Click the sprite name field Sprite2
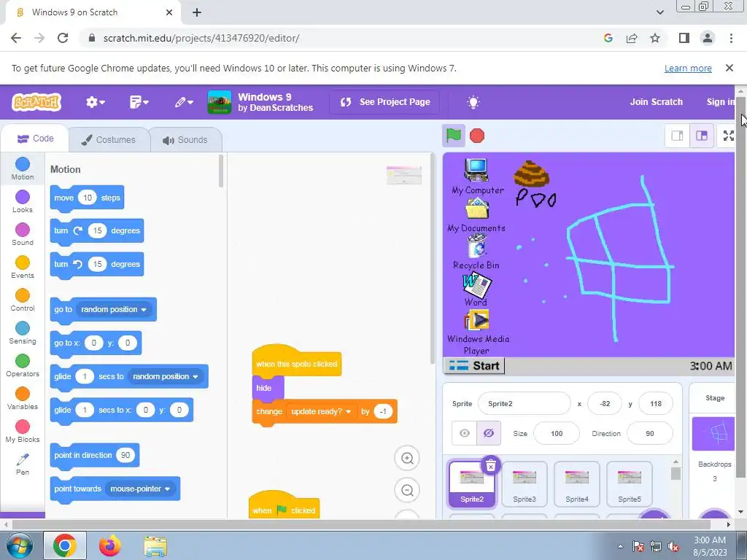The width and height of the screenshot is (747, 560). pos(524,404)
